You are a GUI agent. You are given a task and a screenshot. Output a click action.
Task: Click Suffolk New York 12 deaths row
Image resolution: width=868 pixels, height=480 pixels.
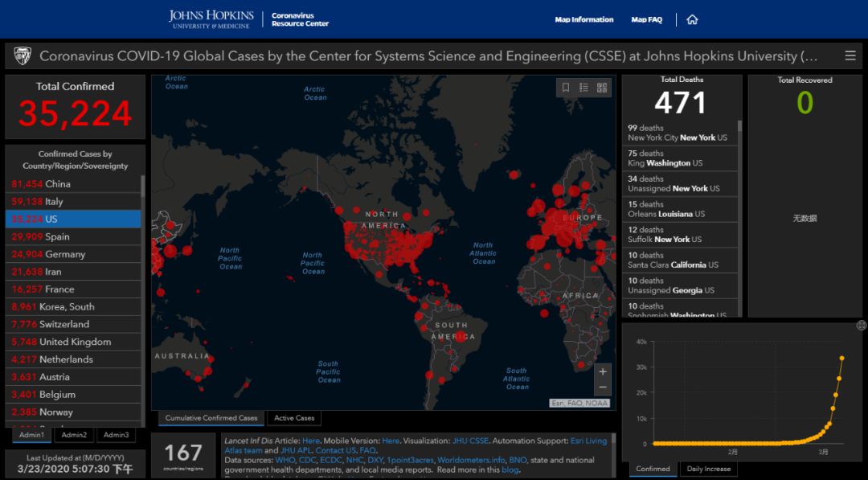[x=680, y=235]
